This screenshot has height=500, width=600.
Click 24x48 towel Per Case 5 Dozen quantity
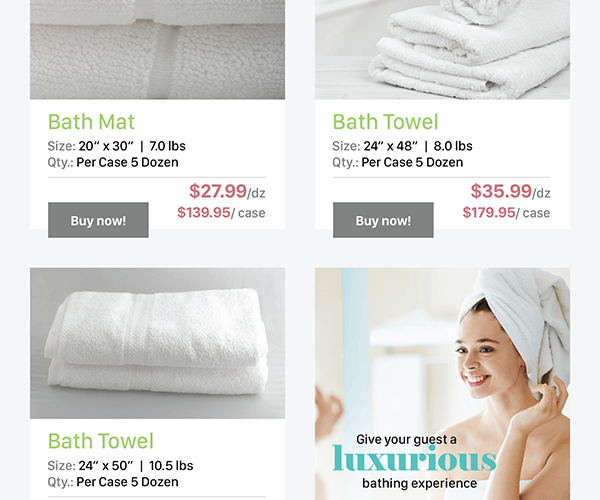tap(398, 162)
